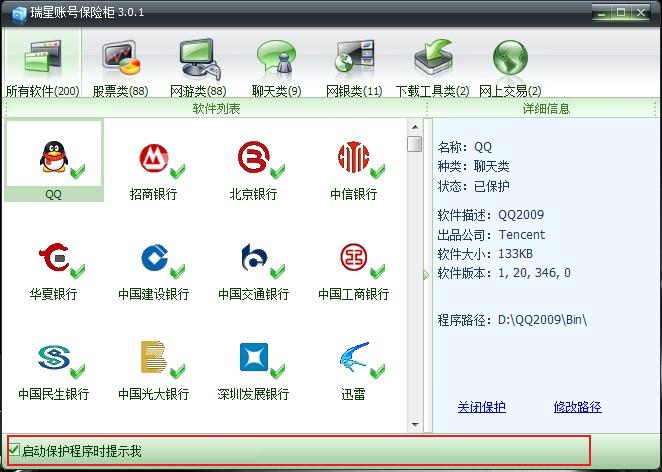Select the 招商银行 icon
Image resolution: width=662 pixels, height=472 pixels.
154,158
